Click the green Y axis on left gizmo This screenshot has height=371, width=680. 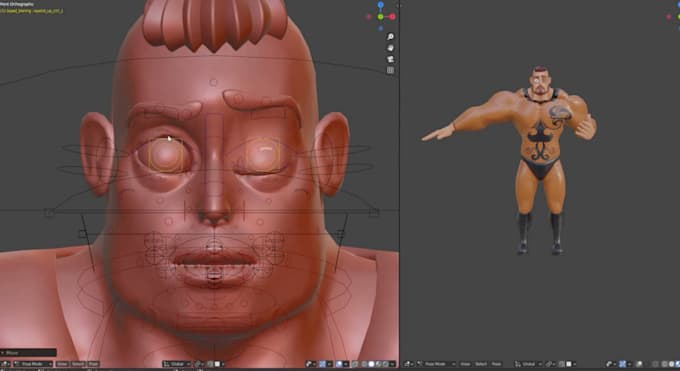[380, 17]
